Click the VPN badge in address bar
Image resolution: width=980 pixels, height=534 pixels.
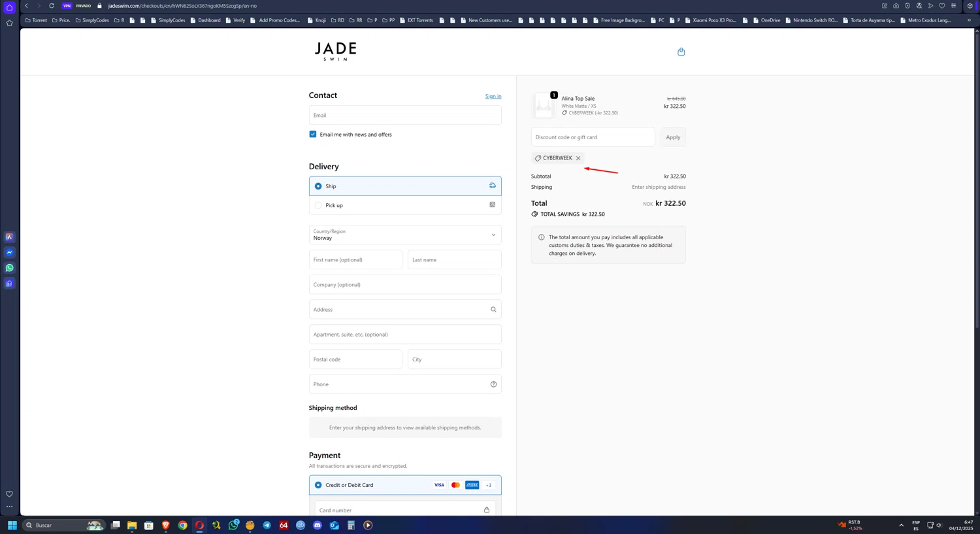click(x=67, y=6)
